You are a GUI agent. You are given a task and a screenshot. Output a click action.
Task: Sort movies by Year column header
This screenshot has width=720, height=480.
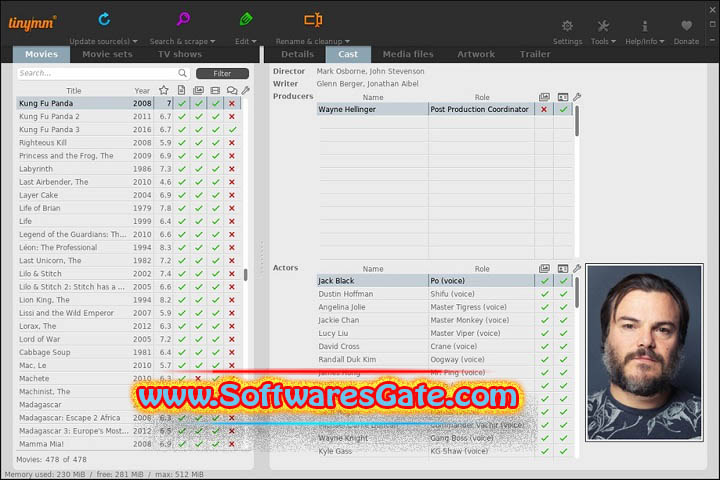[x=142, y=90]
